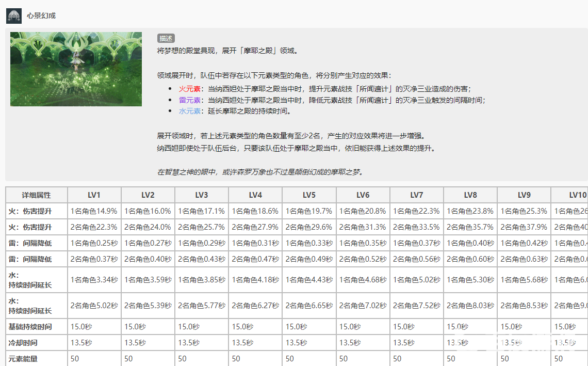The image size is (588, 366).
Task: Click cell 1名角色4.68秒
Action: pyautogui.click(x=363, y=280)
